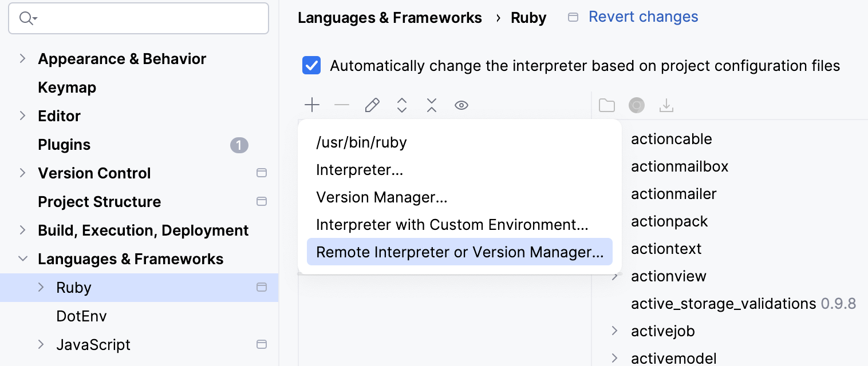Select Interpreter with Custom Environment option
868x366 pixels.
(452, 224)
